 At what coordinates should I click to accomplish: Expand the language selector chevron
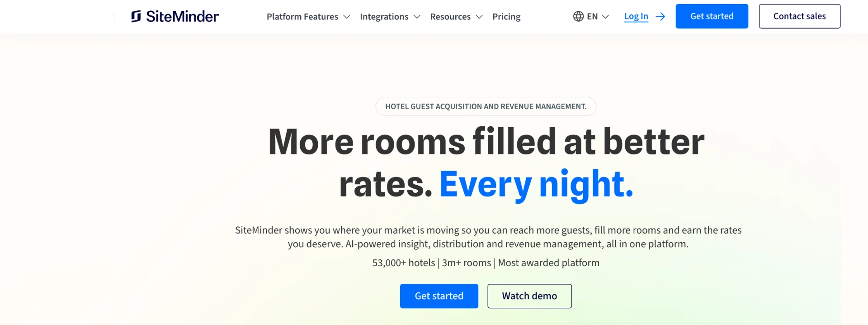[x=605, y=16]
